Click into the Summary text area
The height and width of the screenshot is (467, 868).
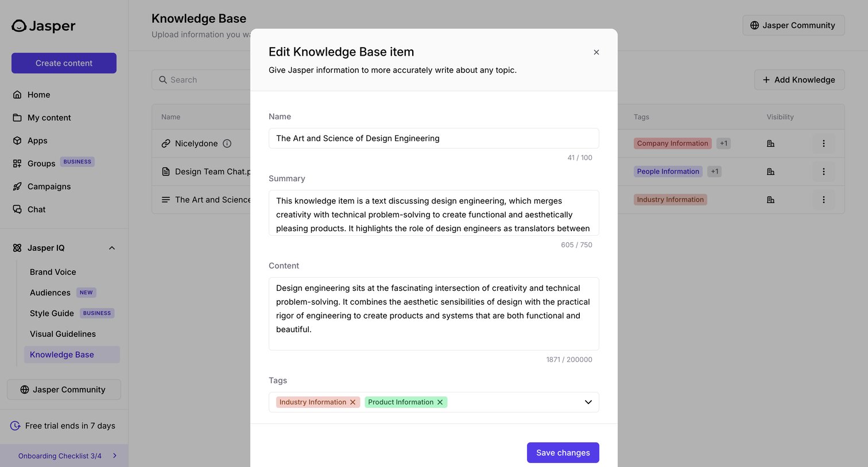(x=434, y=213)
